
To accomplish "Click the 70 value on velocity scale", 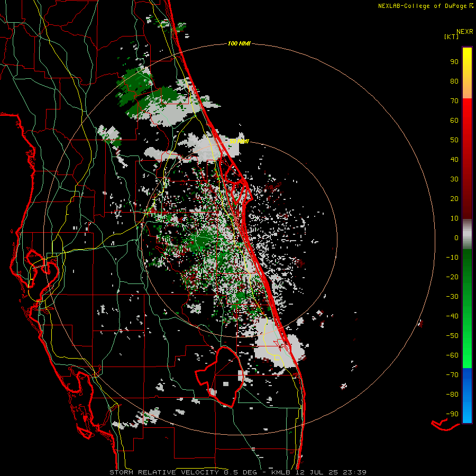I will 454,101.
